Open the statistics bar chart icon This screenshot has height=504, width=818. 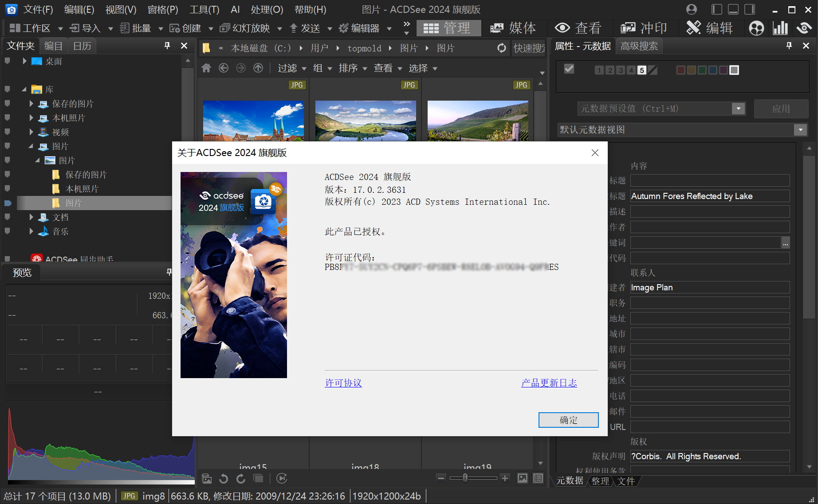(x=780, y=28)
